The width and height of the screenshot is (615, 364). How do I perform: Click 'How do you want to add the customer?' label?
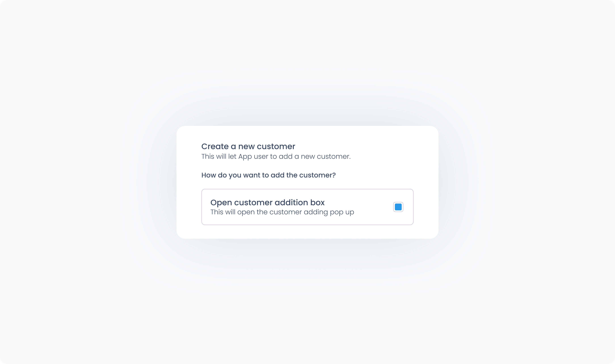(268, 175)
